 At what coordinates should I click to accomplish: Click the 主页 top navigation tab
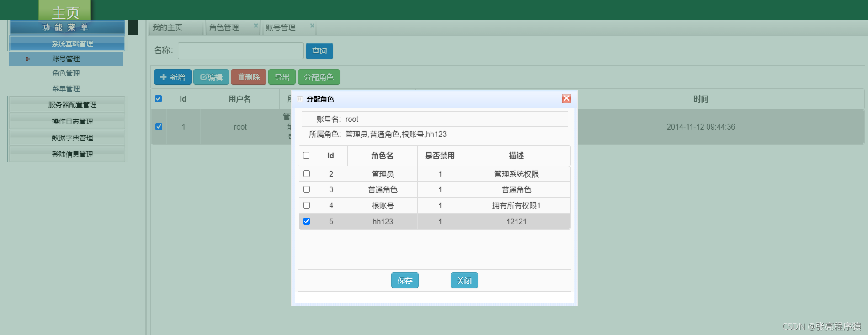pyautogui.click(x=65, y=11)
